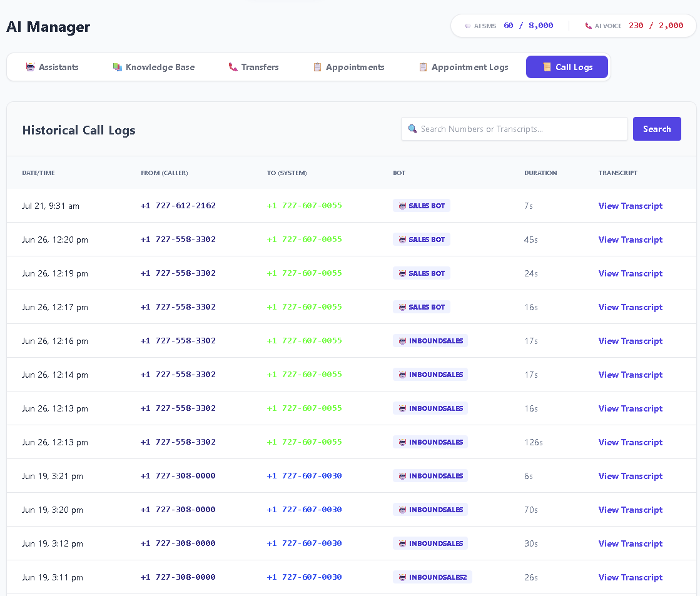Screen dimensions: 700x596
Task: Click the AI SMS speech bubble icon
Action: click(x=467, y=26)
